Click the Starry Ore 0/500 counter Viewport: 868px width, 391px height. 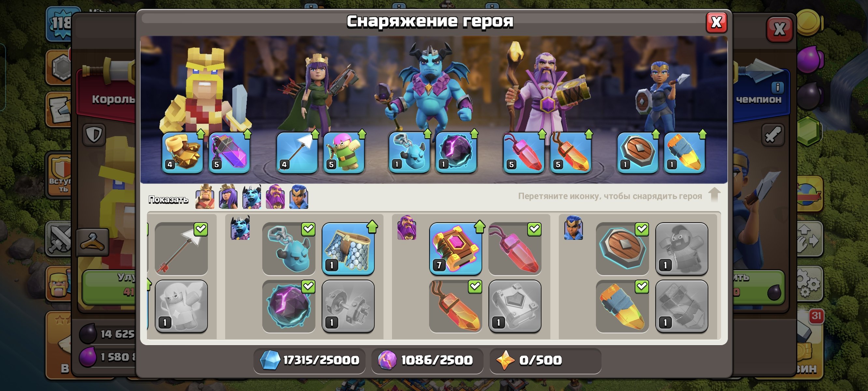point(545,360)
